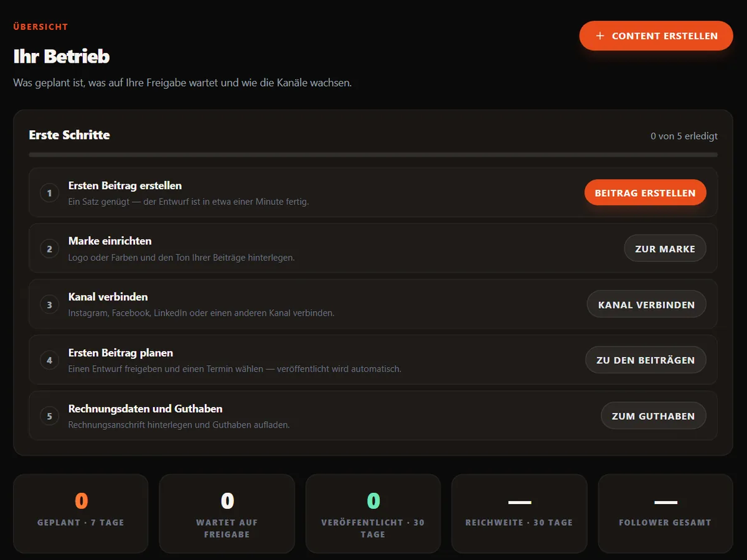Click the Kanal verbinden button
Screen dimensions: 747x560
pyautogui.click(x=646, y=305)
